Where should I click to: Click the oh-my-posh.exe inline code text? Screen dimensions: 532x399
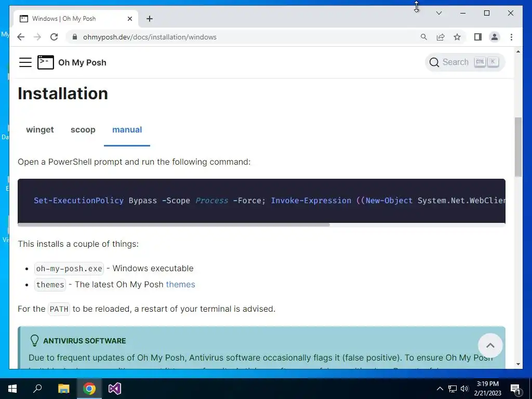[x=69, y=269]
